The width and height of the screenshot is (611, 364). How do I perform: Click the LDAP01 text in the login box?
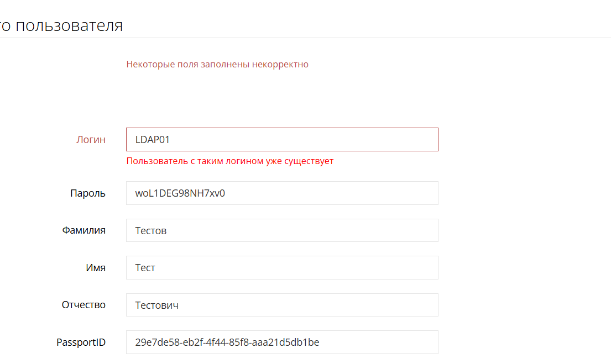point(153,140)
